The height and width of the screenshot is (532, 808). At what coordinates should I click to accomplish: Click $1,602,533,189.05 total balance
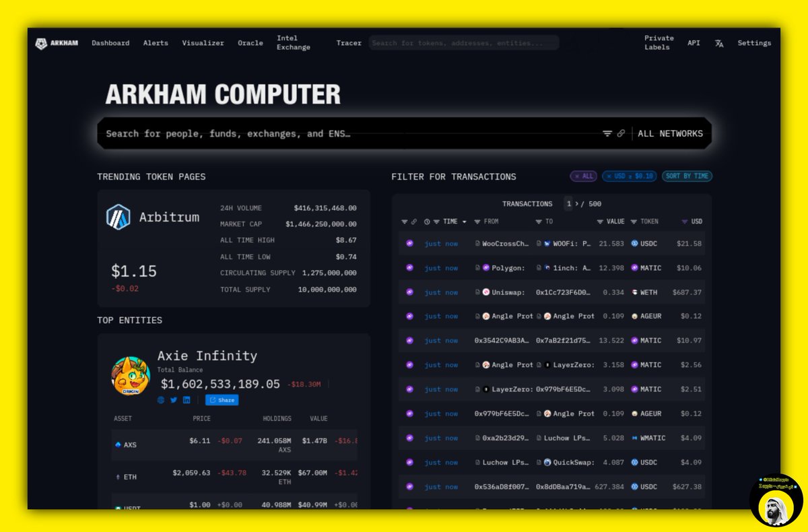tap(220, 384)
